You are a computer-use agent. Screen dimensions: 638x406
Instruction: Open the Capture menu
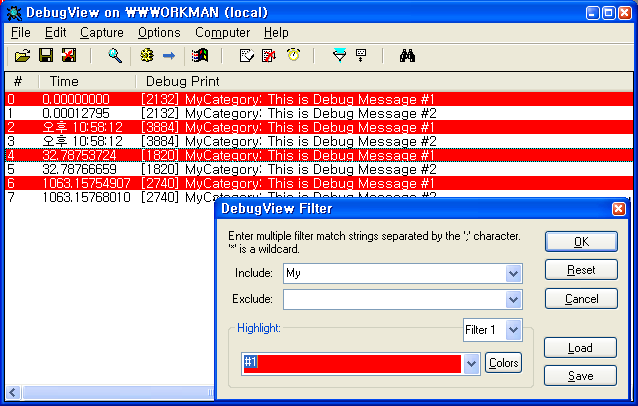click(x=102, y=33)
